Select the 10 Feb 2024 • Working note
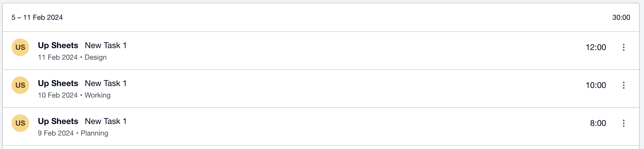Screen dimensions: 644x149 click(74, 95)
